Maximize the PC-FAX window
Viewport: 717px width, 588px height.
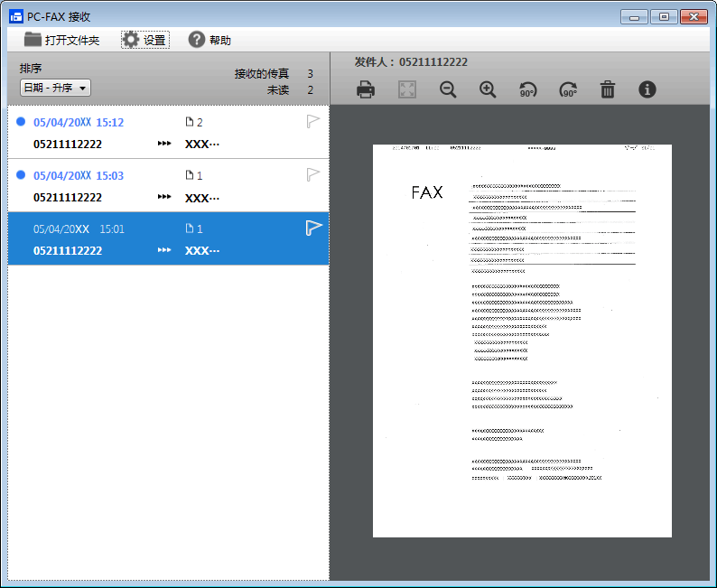pyautogui.click(x=663, y=16)
